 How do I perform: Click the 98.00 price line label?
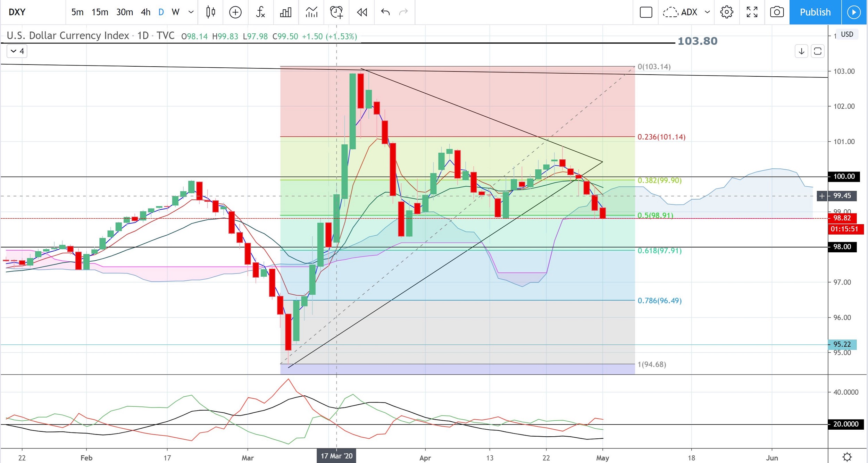pyautogui.click(x=842, y=247)
